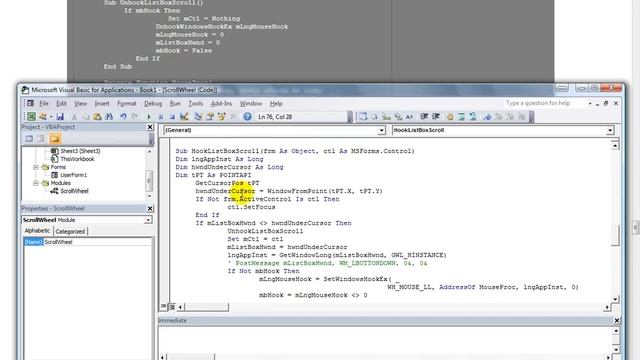This screenshot has height=360, width=640.
Task: Open the Tools menu
Action: tap(196, 104)
